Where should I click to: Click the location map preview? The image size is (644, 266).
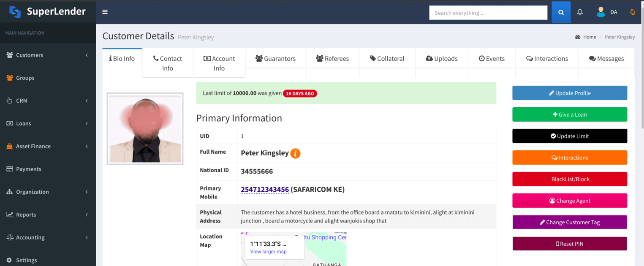point(293,249)
